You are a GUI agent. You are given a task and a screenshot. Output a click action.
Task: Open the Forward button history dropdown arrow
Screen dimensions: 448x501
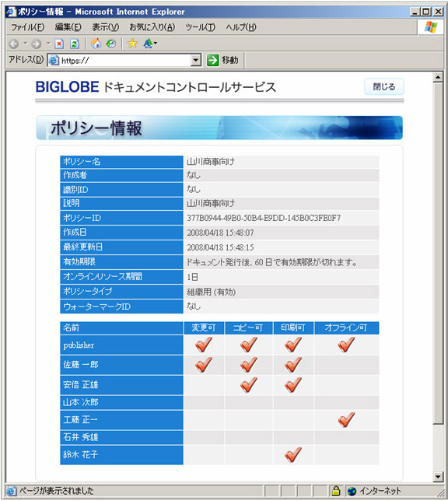point(48,43)
